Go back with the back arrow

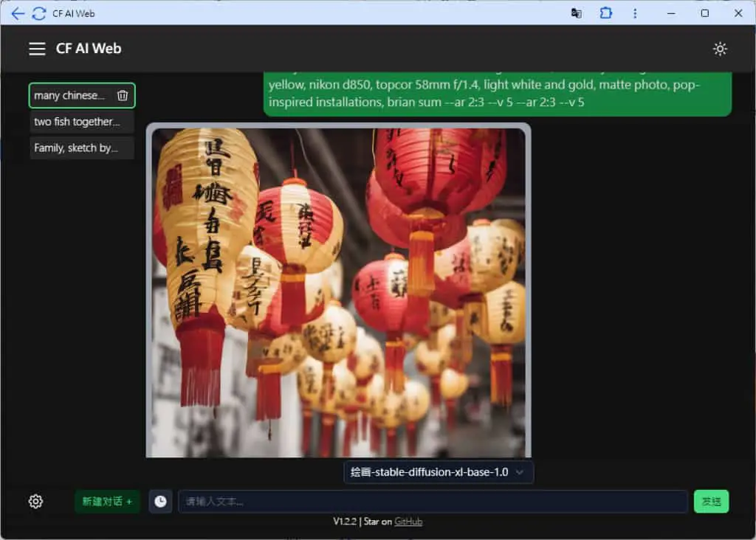tap(18, 13)
